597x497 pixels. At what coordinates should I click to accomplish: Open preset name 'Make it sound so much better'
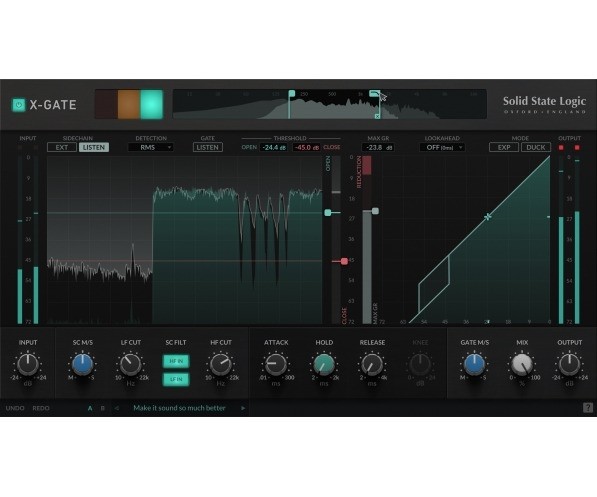click(179, 408)
